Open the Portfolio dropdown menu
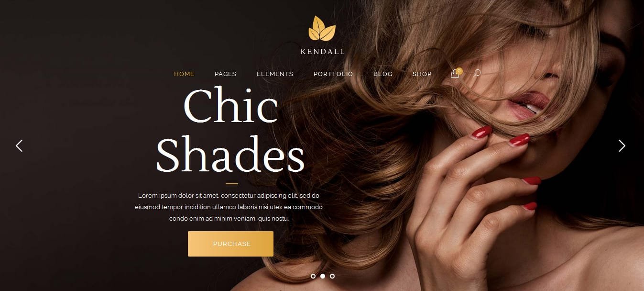 point(333,74)
